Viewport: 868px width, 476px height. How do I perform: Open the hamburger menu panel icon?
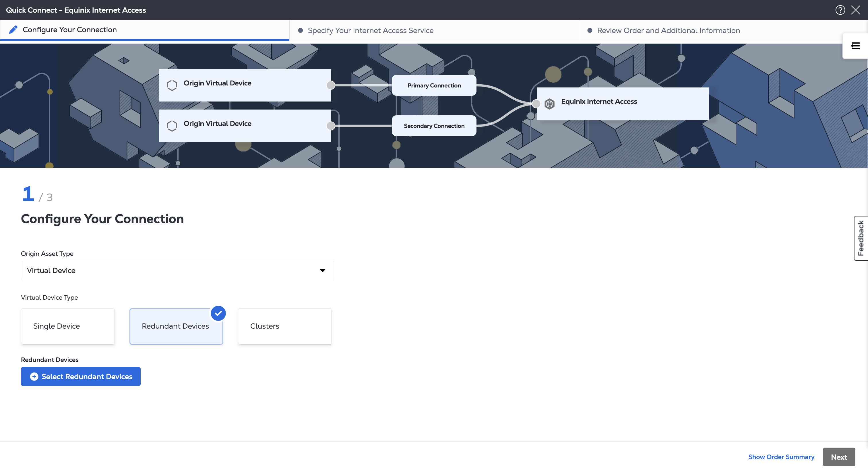pyautogui.click(x=855, y=46)
